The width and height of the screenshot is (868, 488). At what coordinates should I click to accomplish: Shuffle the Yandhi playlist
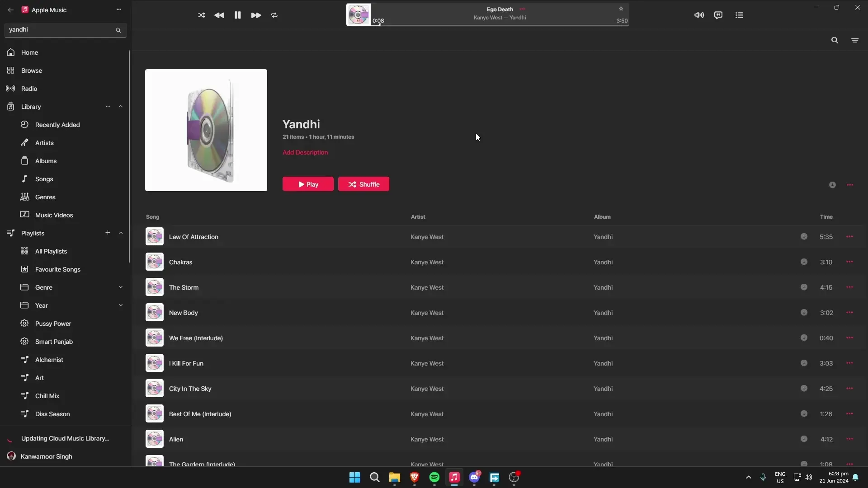coord(363,184)
